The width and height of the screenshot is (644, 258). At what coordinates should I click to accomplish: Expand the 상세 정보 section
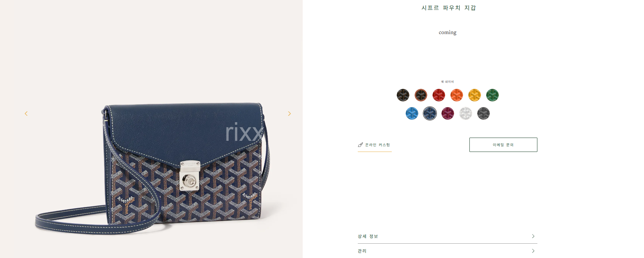click(447, 236)
